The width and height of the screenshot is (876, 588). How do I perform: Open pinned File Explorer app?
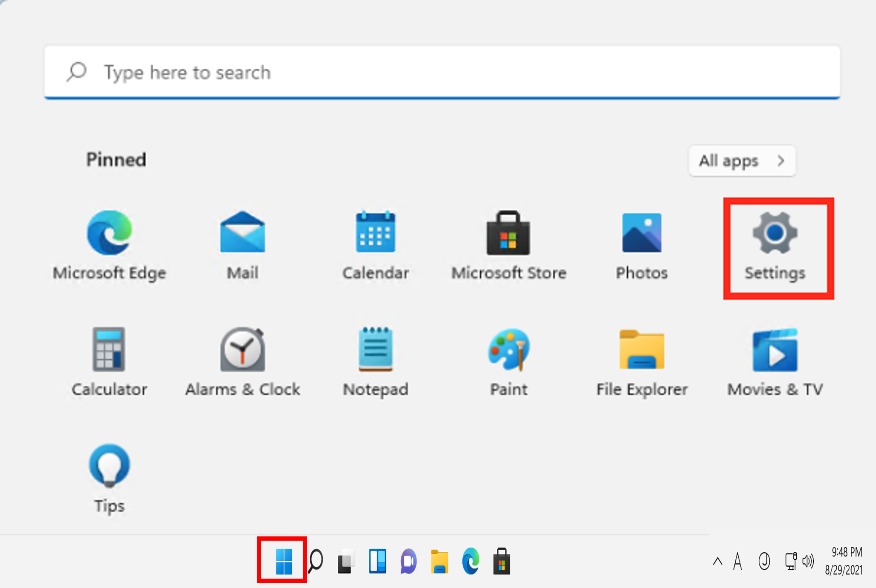click(x=641, y=350)
